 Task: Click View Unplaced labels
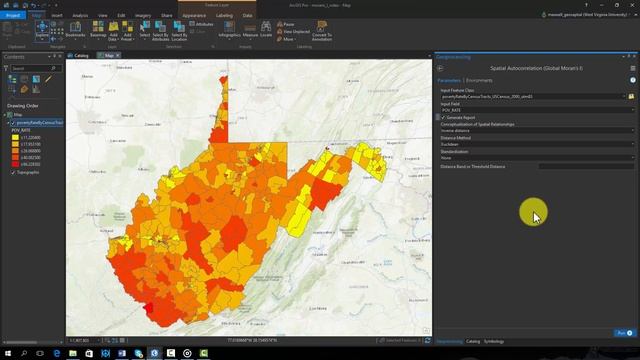pyautogui.click(x=293, y=31)
